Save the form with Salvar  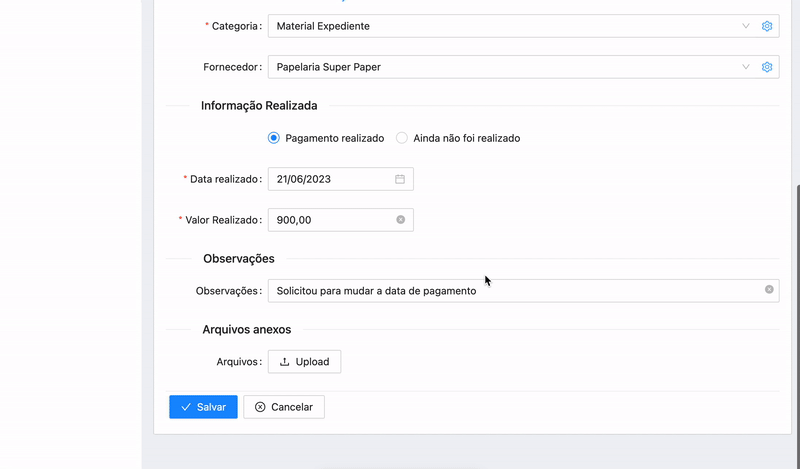[x=204, y=407]
